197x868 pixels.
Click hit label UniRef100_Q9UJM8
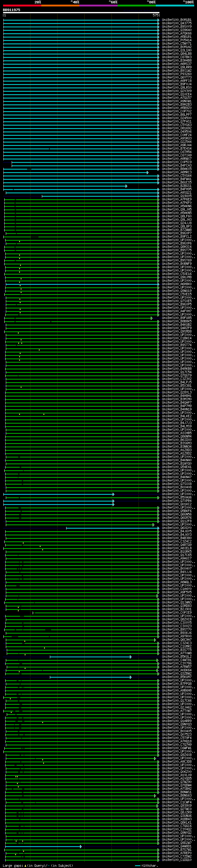(x=177, y=278)
